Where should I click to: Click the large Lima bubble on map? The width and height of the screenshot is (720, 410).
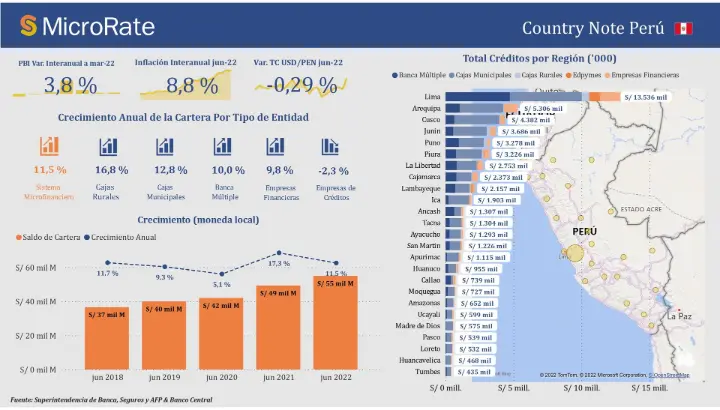click(x=574, y=252)
